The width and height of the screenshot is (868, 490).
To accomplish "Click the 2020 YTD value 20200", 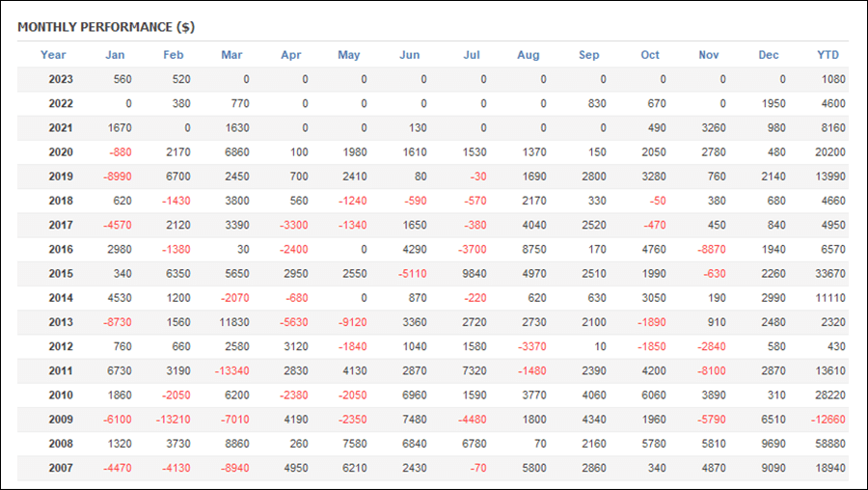I will pos(830,152).
